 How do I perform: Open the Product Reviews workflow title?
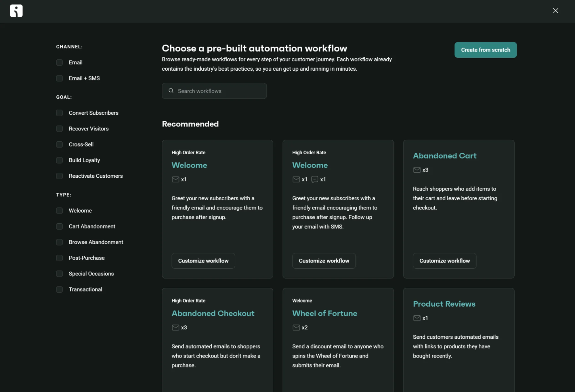point(444,304)
